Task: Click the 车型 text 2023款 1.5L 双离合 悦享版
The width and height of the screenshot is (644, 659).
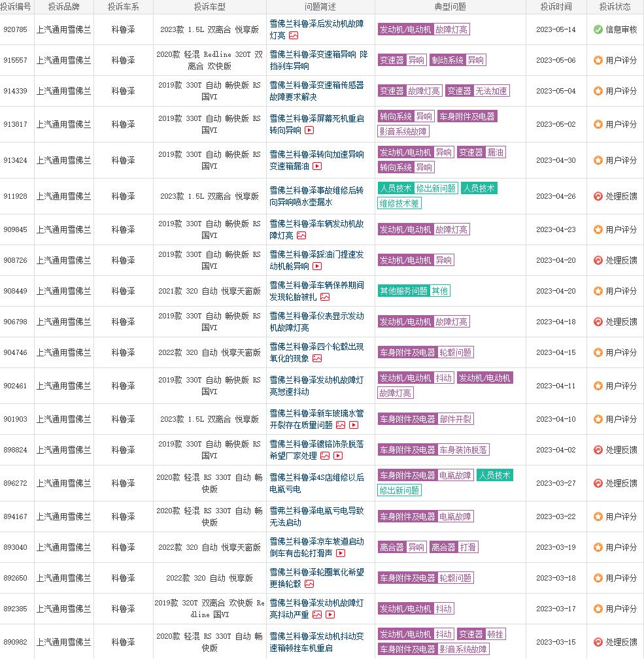Action: pyautogui.click(x=209, y=29)
